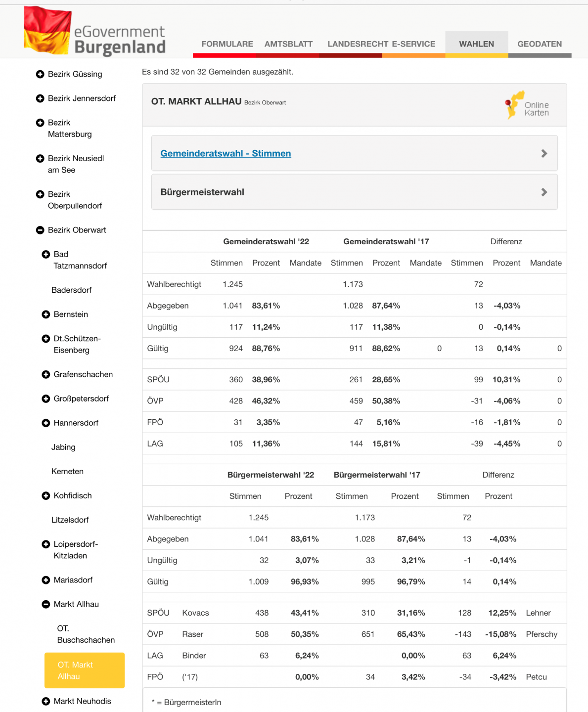Collapse Markt Allhau minus icon
588x712 pixels.
[46, 604]
